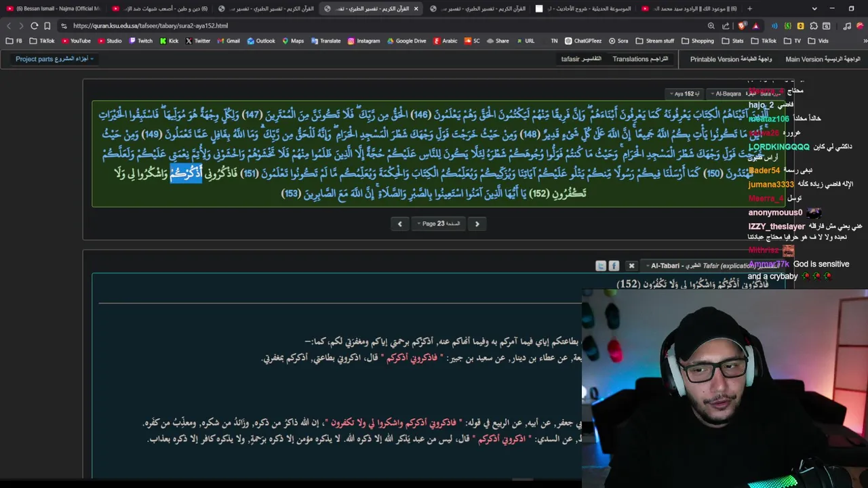Viewport: 868px width, 488px height.
Task: Open the URL bookmark
Action: pyautogui.click(x=525, y=41)
